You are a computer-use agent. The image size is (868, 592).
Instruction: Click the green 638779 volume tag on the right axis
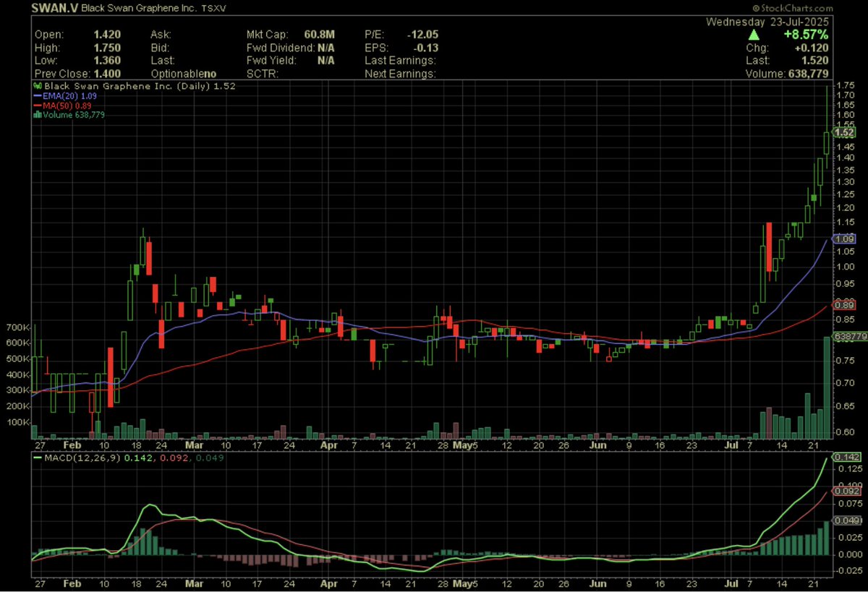click(x=848, y=337)
